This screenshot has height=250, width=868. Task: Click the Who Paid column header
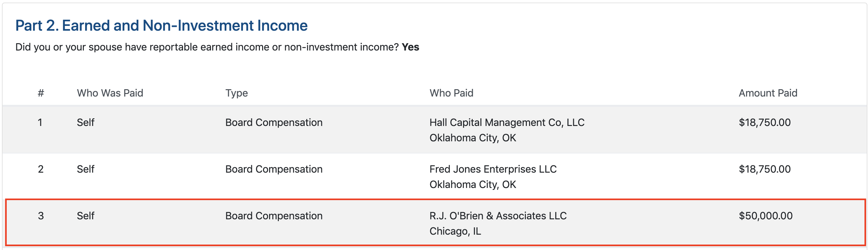click(451, 93)
